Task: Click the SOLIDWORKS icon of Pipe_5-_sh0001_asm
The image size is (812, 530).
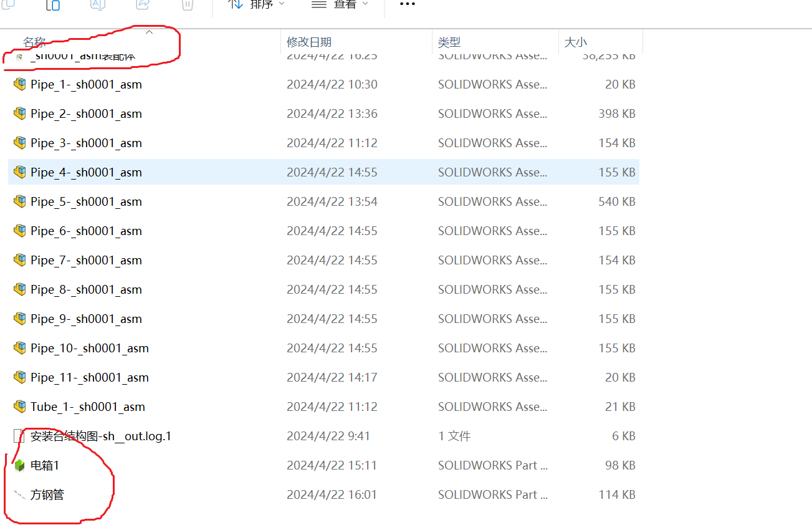Action: click(x=20, y=201)
